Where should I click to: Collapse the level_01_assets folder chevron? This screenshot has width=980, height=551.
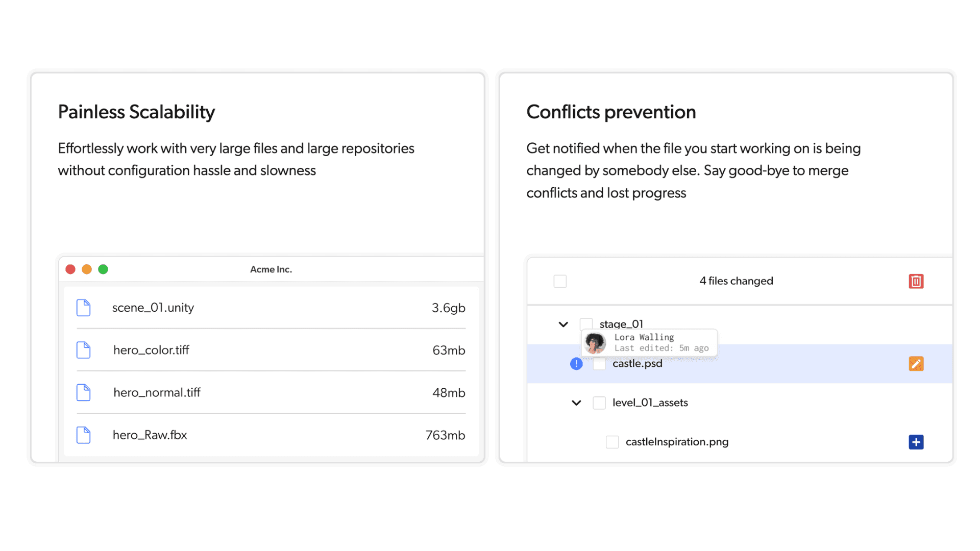click(x=576, y=403)
